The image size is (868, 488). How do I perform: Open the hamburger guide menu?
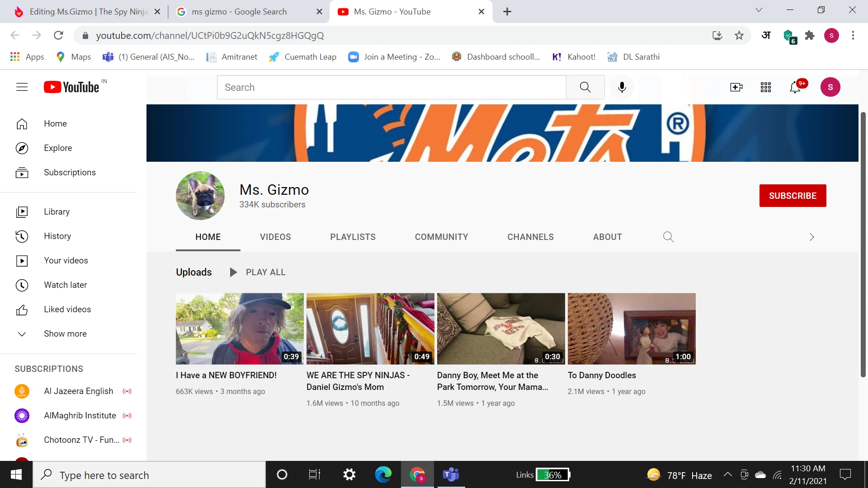pos(22,87)
